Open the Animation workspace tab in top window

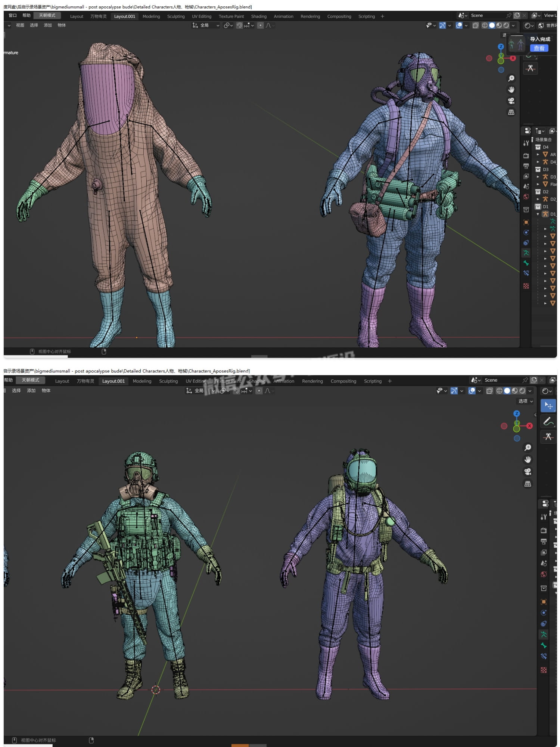[283, 16]
